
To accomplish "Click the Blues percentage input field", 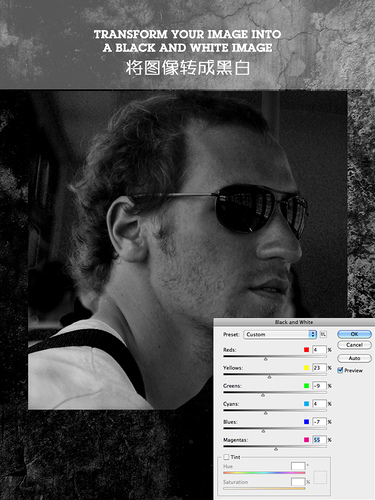I will pyautogui.click(x=319, y=422).
